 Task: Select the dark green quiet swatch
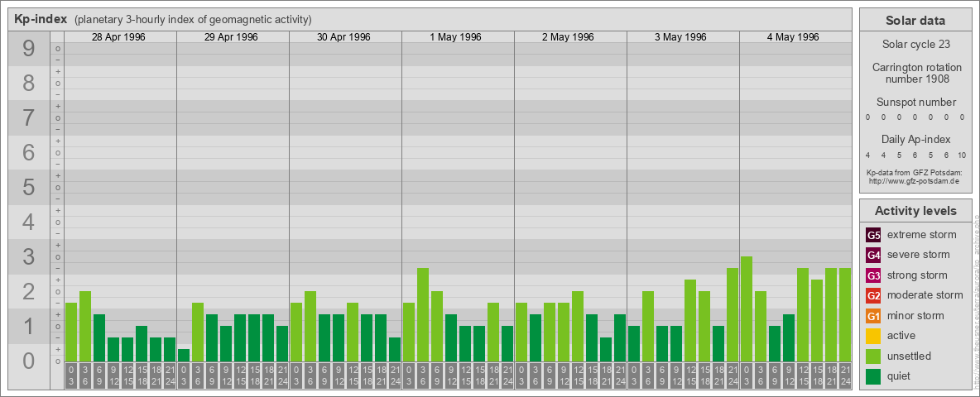pyautogui.click(x=873, y=375)
